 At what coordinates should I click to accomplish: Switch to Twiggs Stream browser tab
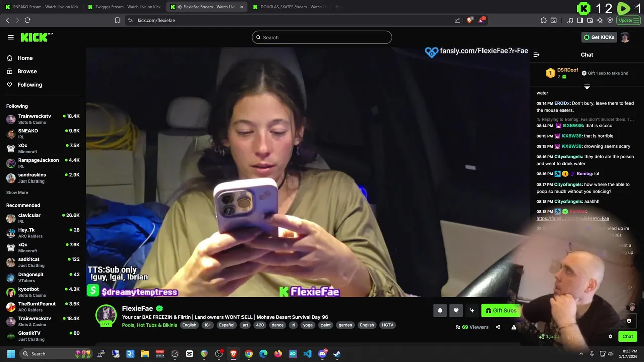[124, 7]
